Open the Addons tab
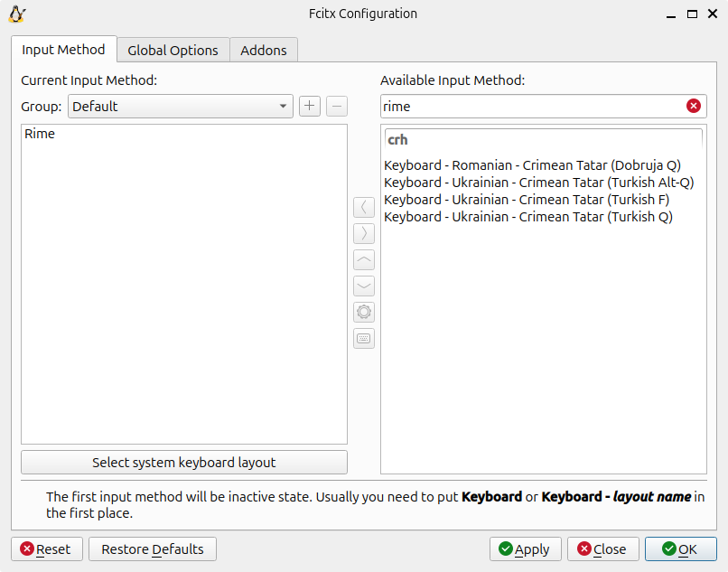728x572 pixels. [x=264, y=51]
